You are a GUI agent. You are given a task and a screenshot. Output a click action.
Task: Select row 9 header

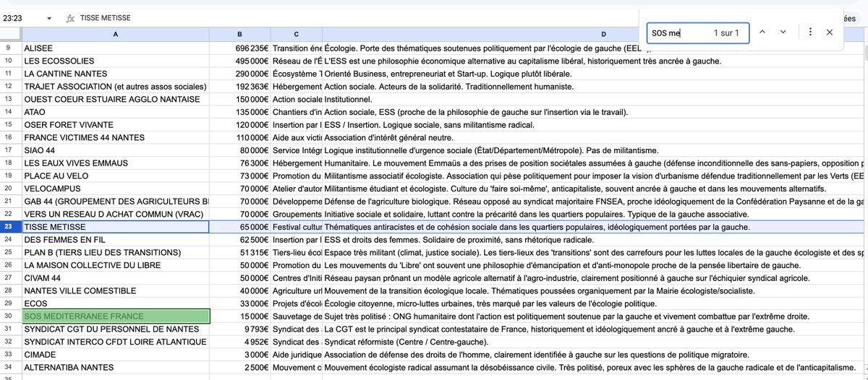coord(10,48)
